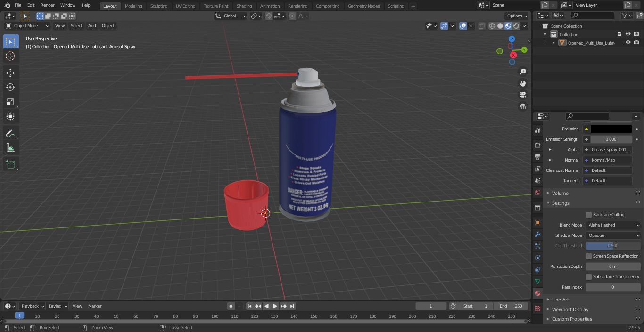
Task: Hide Opened_Multi_Use_Lubri object eye icon
Action: coord(628,43)
